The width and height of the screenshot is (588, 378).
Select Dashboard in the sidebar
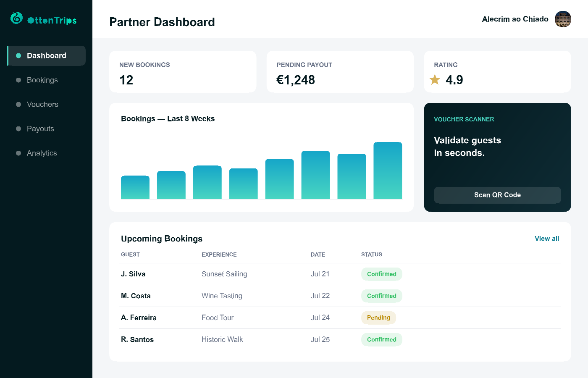point(46,56)
